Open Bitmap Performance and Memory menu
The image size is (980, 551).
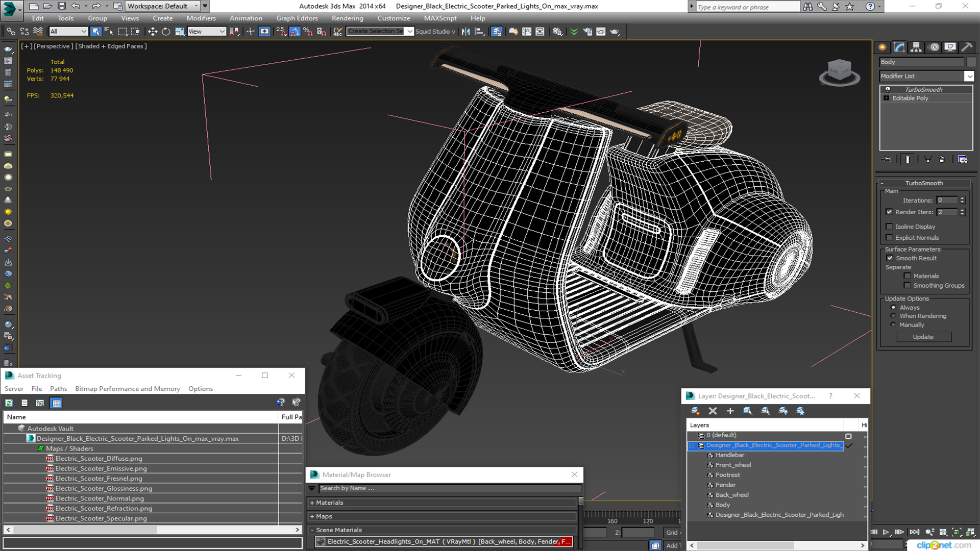point(128,389)
